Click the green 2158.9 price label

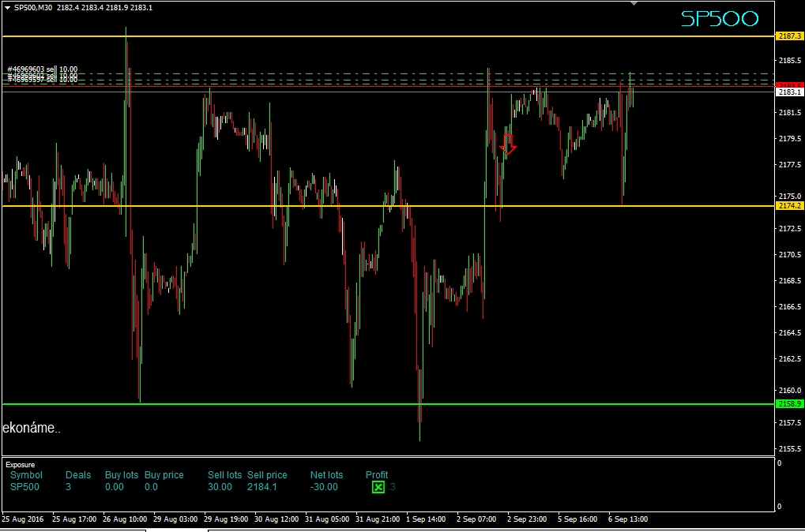790,404
